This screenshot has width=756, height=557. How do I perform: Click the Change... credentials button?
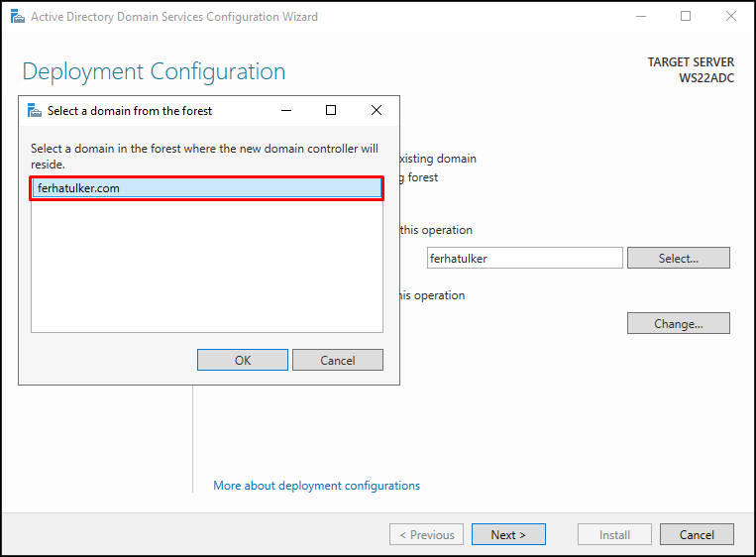coord(679,323)
